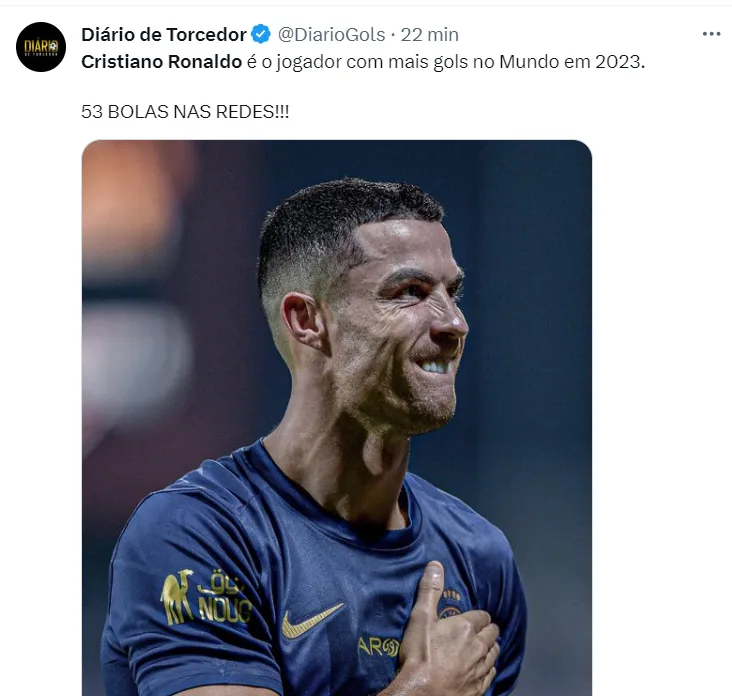Click the gold chest sponsor lettering on jersey
The image size is (732, 696).
tap(379, 647)
